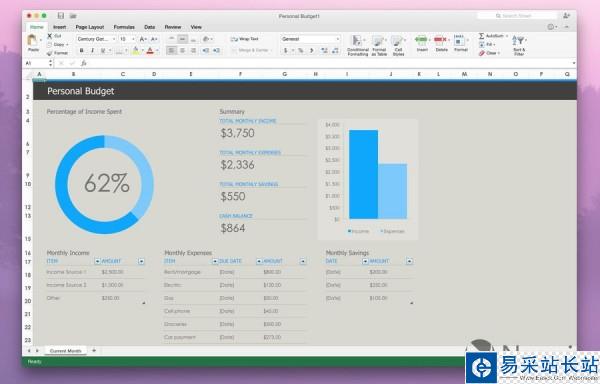
Task: Click the fx insert function icon
Action: point(84,63)
